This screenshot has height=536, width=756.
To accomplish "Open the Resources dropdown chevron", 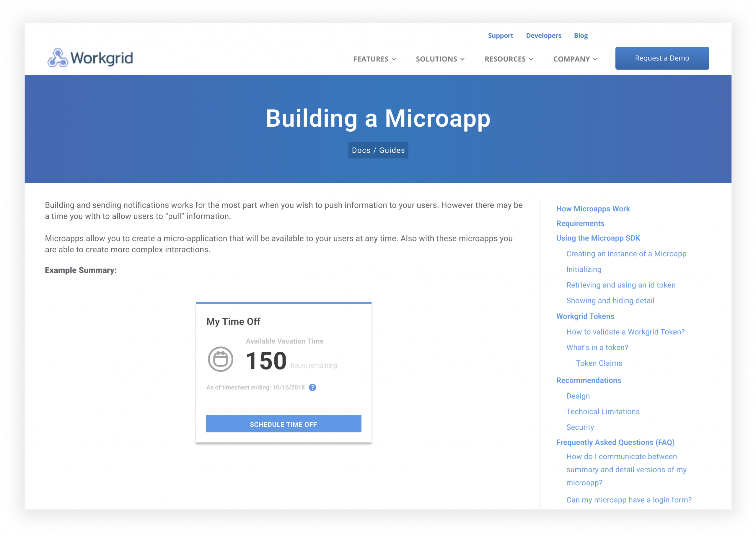I will (531, 59).
